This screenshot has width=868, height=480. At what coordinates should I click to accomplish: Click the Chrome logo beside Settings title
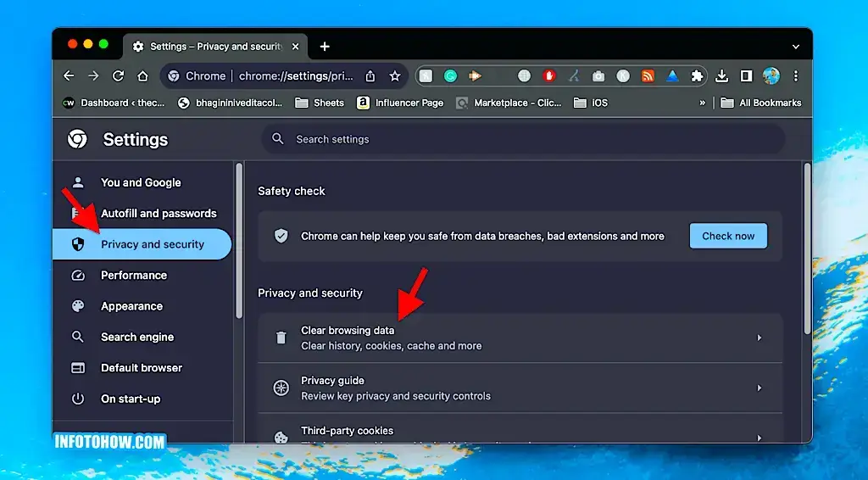pos(77,139)
